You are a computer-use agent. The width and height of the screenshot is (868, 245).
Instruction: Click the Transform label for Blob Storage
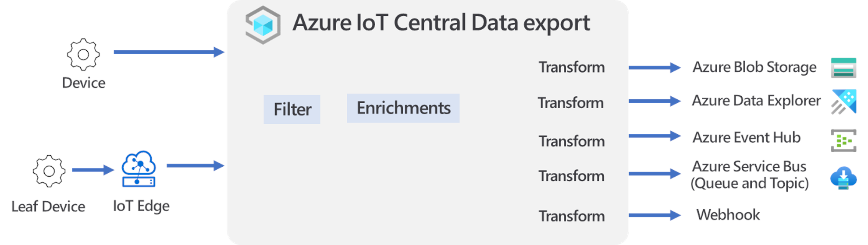572,67
